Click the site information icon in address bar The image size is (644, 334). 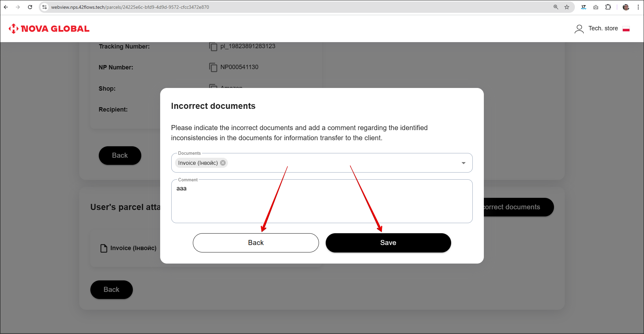click(x=45, y=7)
